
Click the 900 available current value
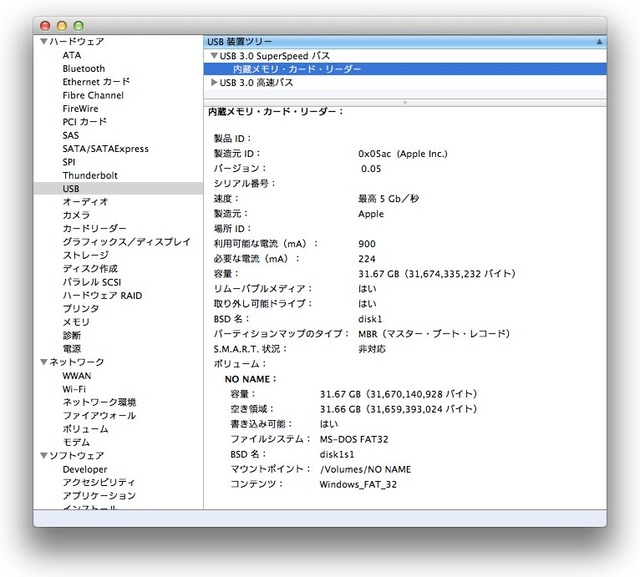click(367, 244)
